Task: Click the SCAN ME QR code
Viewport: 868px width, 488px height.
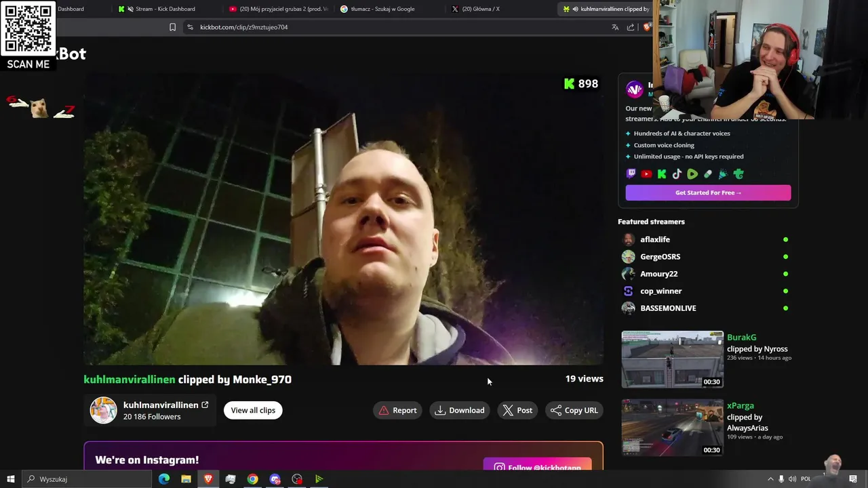Action: pos(28,28)
